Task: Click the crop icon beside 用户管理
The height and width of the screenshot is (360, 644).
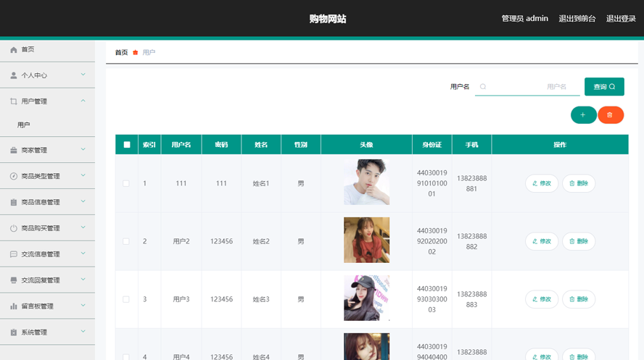Action: click(14, 101)
